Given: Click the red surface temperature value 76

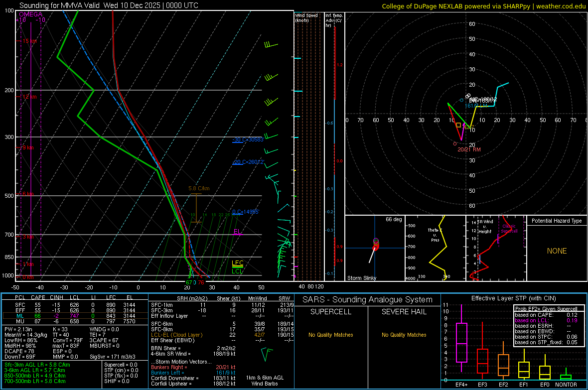Looking at the screenshot, I should click(x=201, y=282).
